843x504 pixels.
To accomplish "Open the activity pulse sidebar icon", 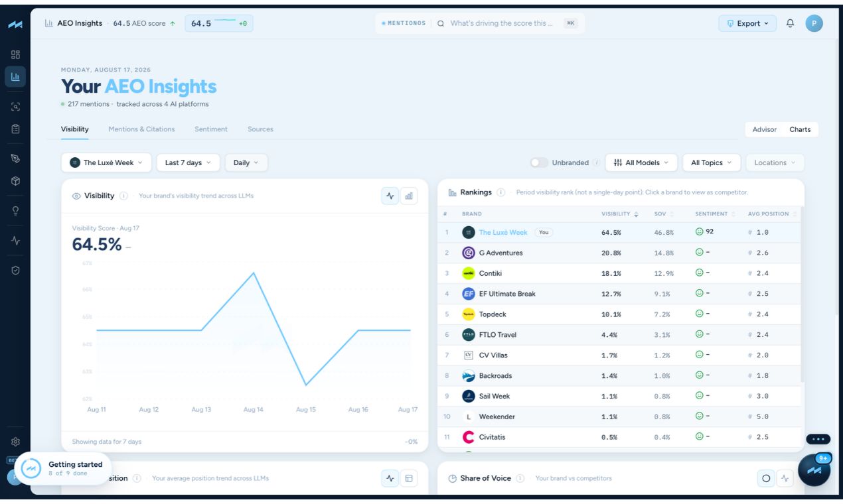I will pyautogui.click(x=15, y=241).
